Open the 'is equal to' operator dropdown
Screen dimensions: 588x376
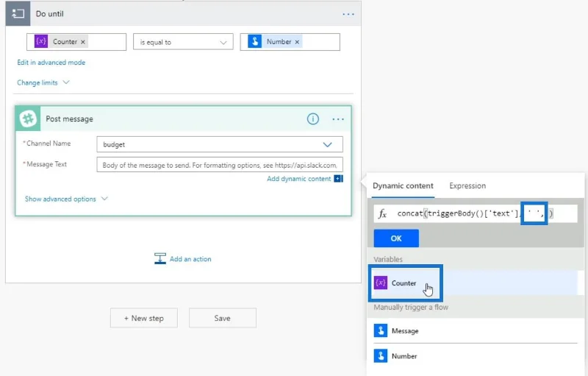[183, 42]
